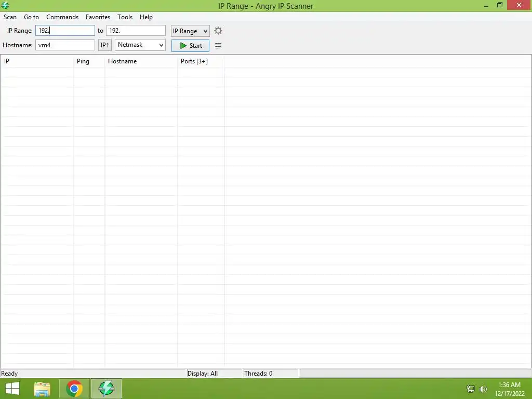The height and width of the screenshot is (399, 532).
Task: Expand the IP Range feeder dropdown
Action: (x=190, y=31)
